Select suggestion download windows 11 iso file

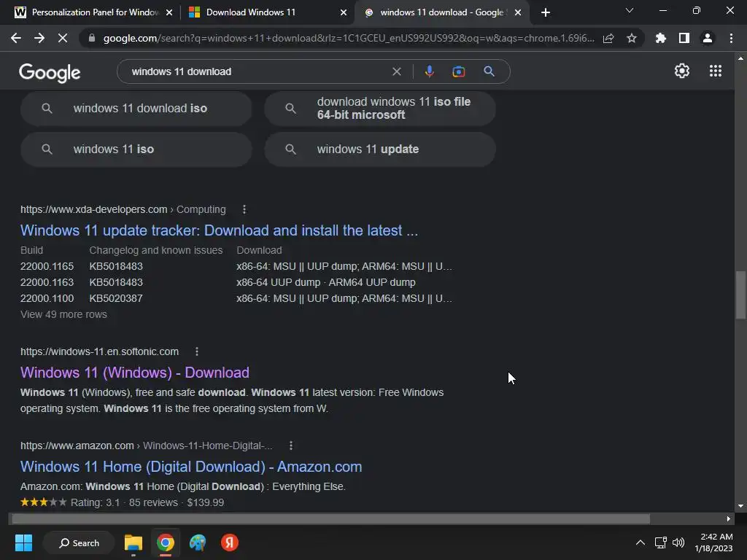380,108
